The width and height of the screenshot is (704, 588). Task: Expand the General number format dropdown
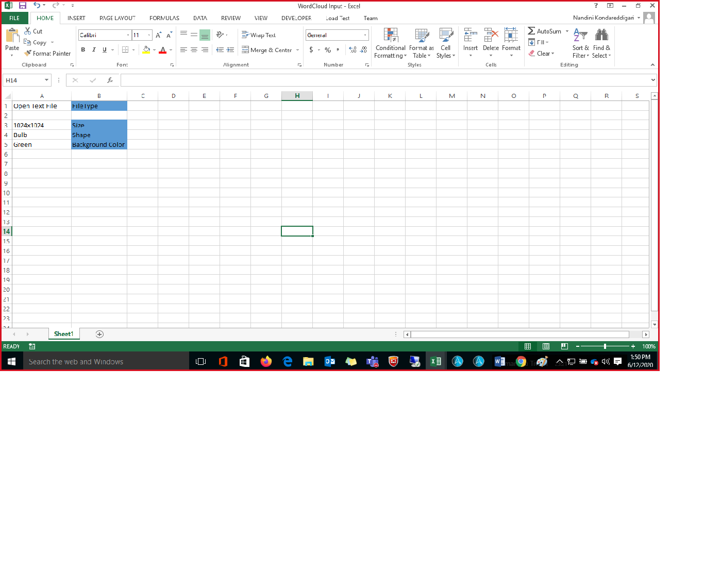point(365,35)
